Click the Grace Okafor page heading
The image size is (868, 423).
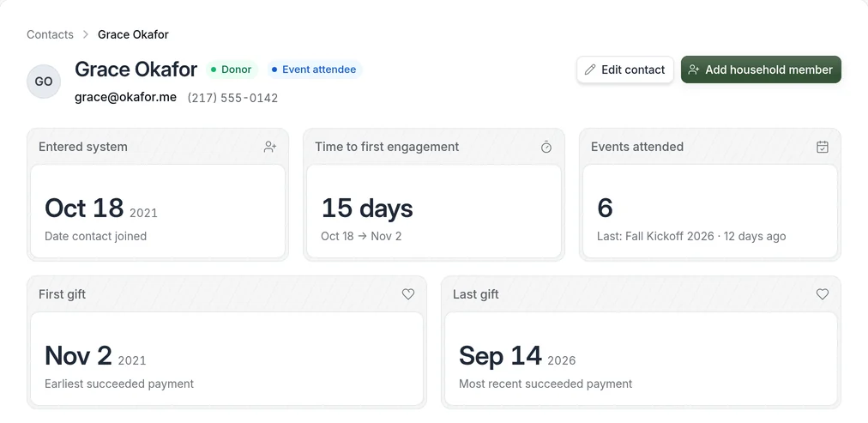coord(136,69)
